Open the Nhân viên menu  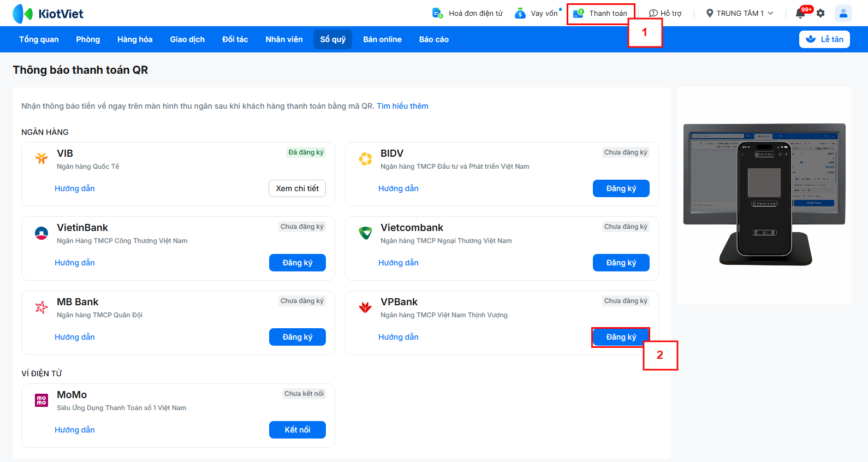coord(284,39)
